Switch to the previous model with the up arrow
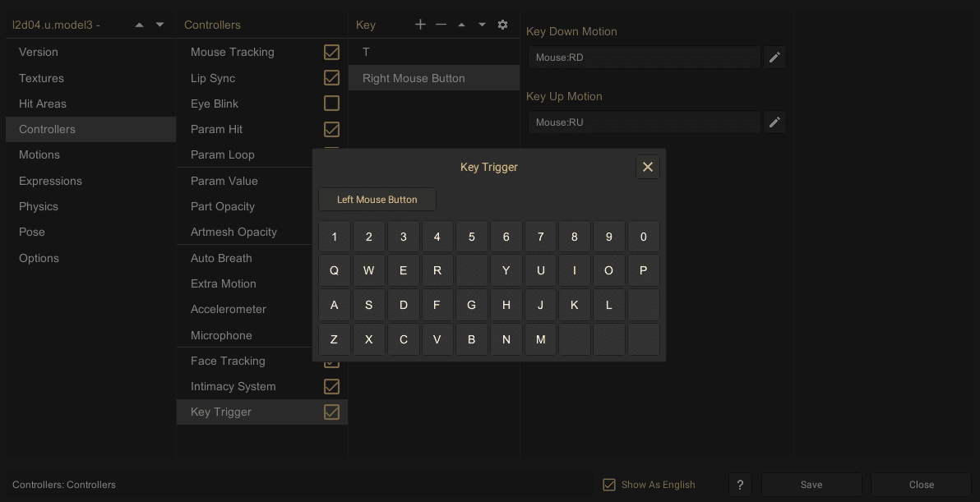Viewport: 980px width, 502px height. tap(140, 25)
